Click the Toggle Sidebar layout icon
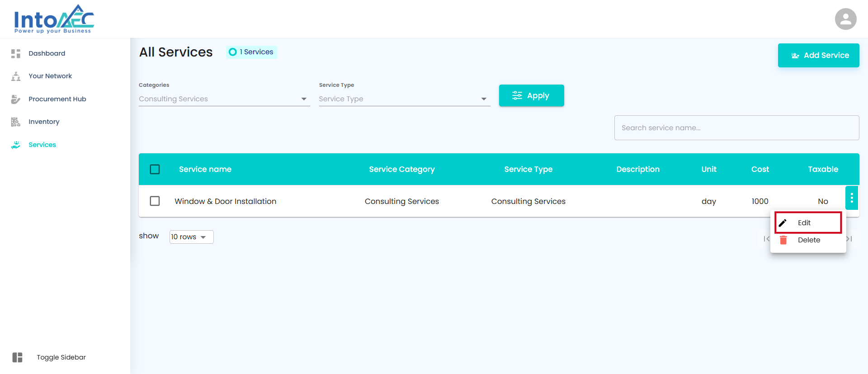This screenshot has width=868, height=374. [x=17, y=357]
